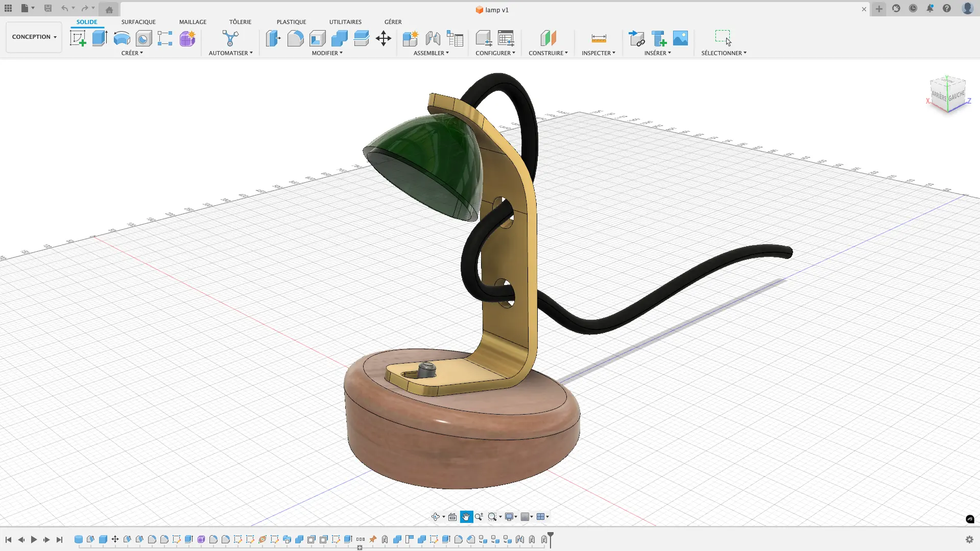The height and width of the screenshot is (551, 980).
Task: Activate the Move/Copy cross-arrows tool
Action: tap(383, 38)
